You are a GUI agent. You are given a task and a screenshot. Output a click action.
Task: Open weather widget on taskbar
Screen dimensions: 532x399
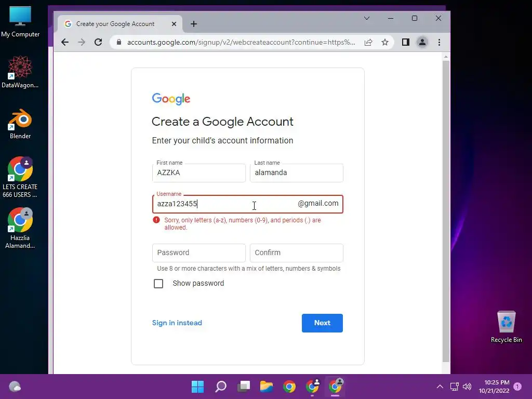15,387
